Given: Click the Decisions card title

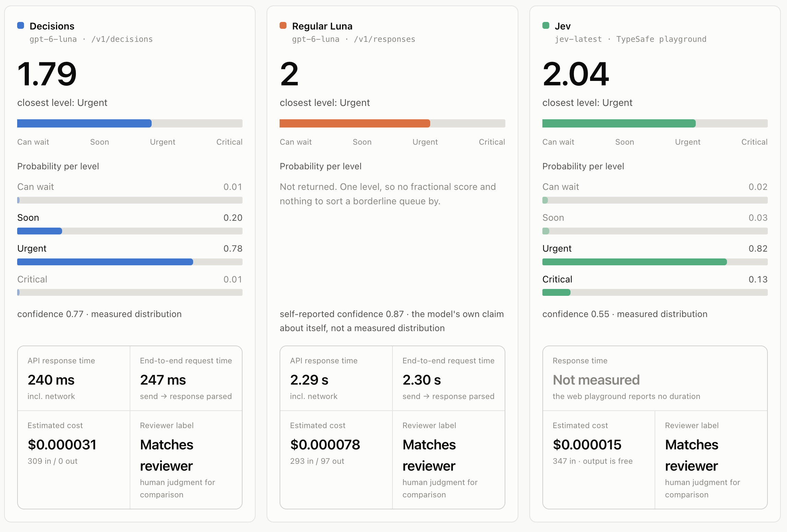Looking at the screenshot, I should point(52,26).
